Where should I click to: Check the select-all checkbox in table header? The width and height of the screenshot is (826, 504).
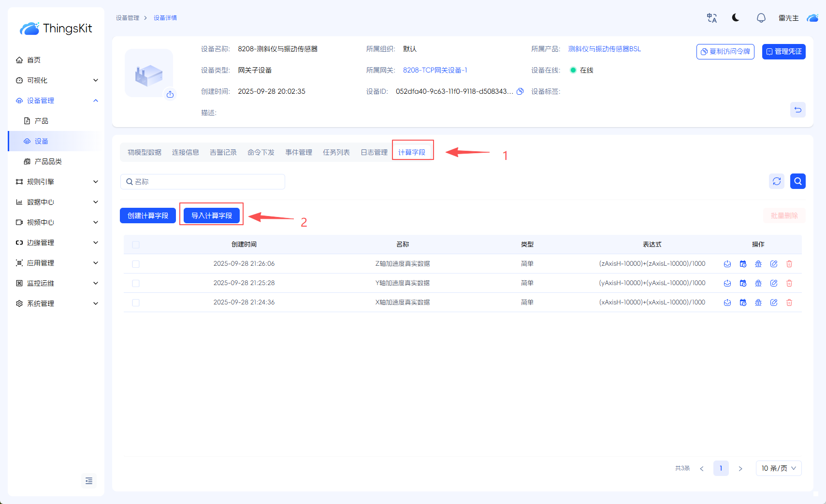coord(136,245)
